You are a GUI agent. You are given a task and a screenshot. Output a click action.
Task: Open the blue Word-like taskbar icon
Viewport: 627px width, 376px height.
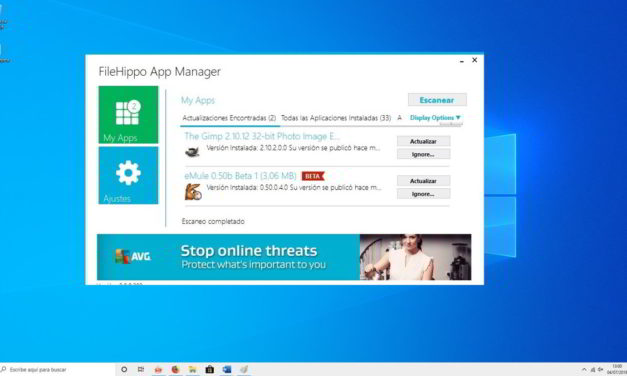(227, 370)
